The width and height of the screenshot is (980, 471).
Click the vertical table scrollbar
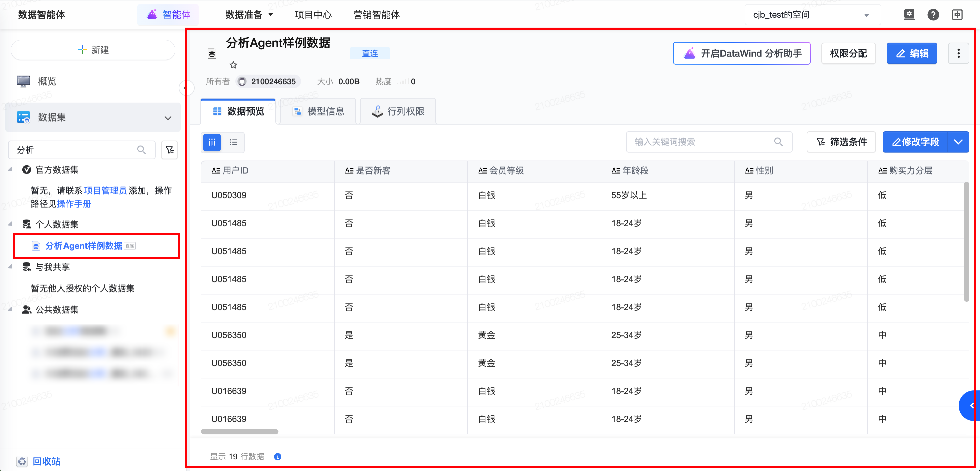click(x=966, y=242)
